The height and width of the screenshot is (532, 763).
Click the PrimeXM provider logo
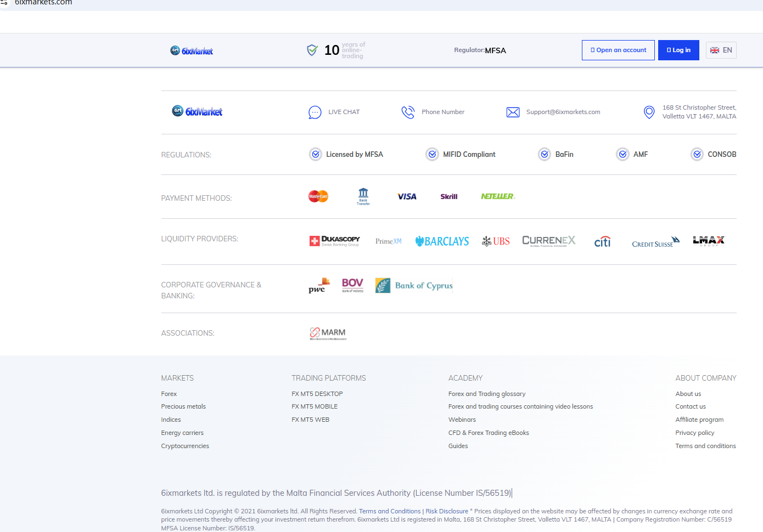pos(389,241)
